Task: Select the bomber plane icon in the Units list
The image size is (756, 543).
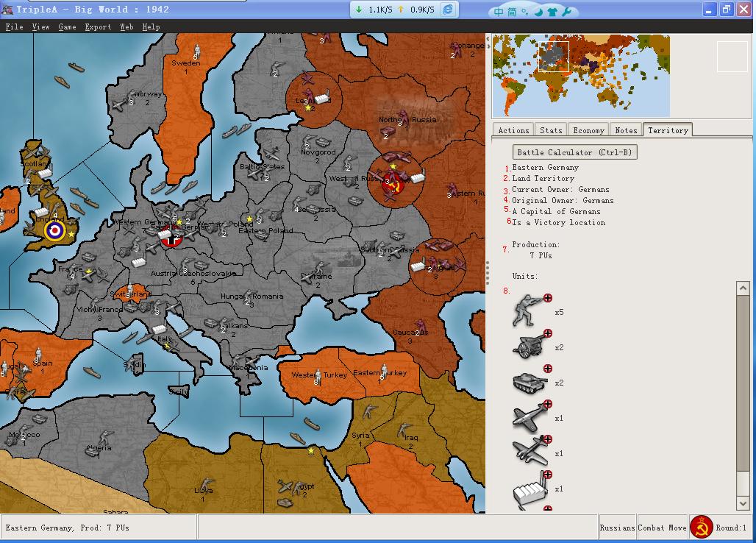Action: (529, 452)
